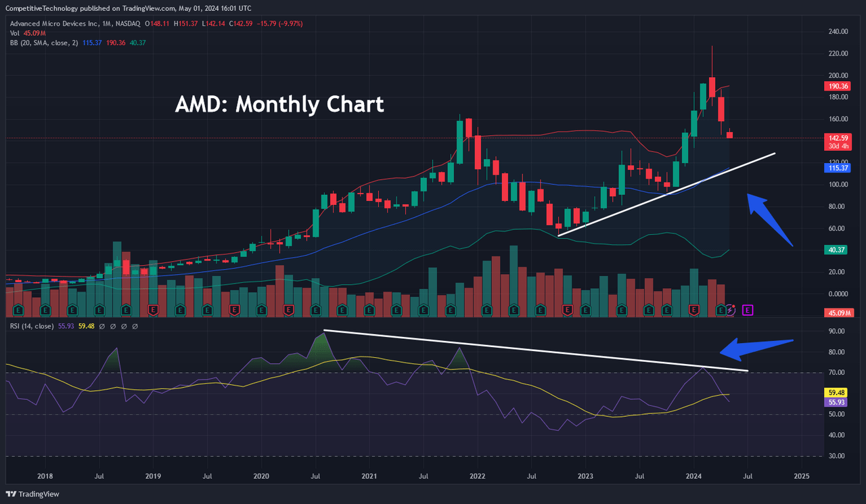The width and height of the screenshot is (866, 504).
Task: Click the TradingView logo at bottom left
Action: pos(32,494)
